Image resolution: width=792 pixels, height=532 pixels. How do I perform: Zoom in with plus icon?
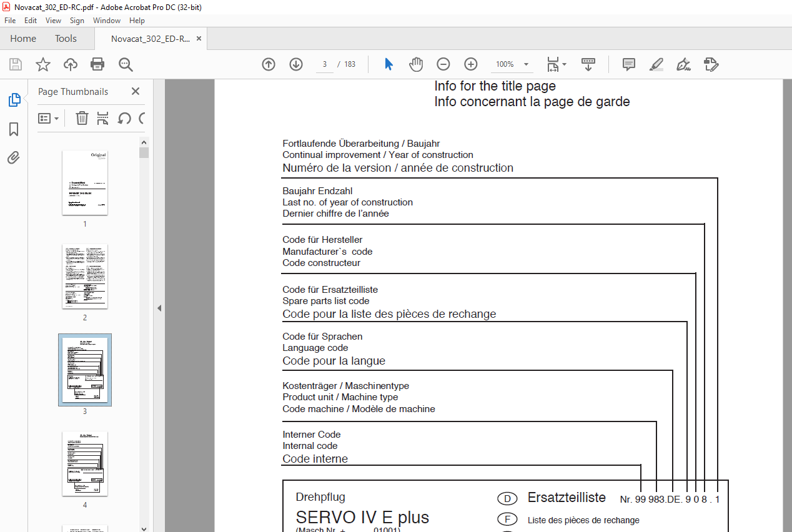(471, 64)
